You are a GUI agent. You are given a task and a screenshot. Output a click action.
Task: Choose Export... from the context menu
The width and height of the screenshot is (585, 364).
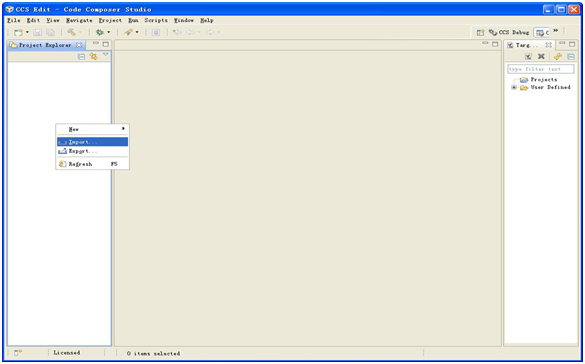pyautogui.click(x=93, y=151)
